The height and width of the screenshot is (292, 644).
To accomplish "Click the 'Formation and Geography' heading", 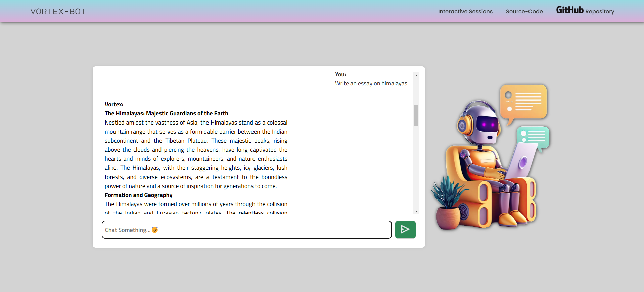I will point(138,195).
